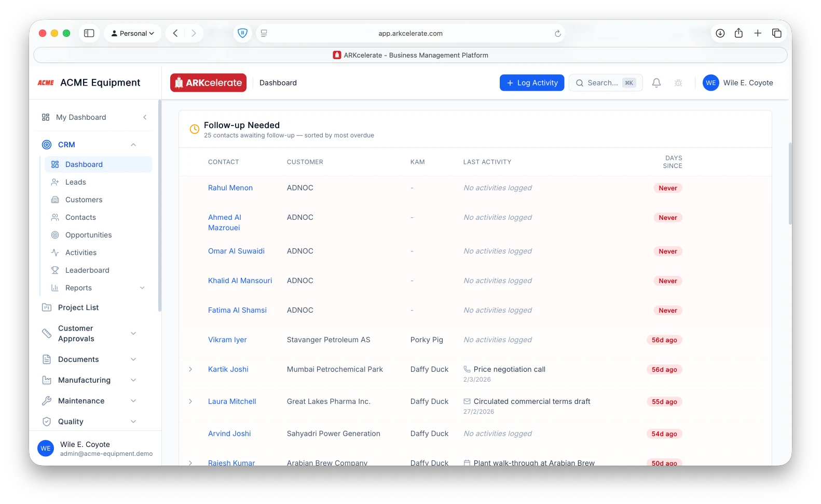Click the DAYS SINCE column header
821x504 pixels.
[x=673, y=162]
